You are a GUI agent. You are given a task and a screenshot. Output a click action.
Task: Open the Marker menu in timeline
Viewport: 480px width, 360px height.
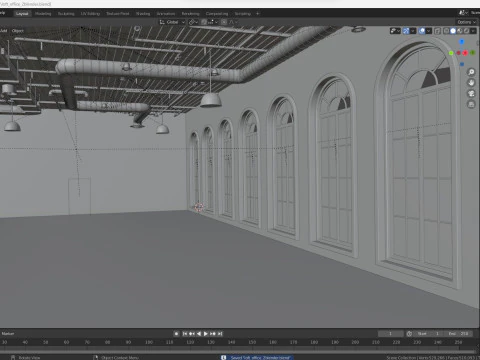(x=8, y=333)
